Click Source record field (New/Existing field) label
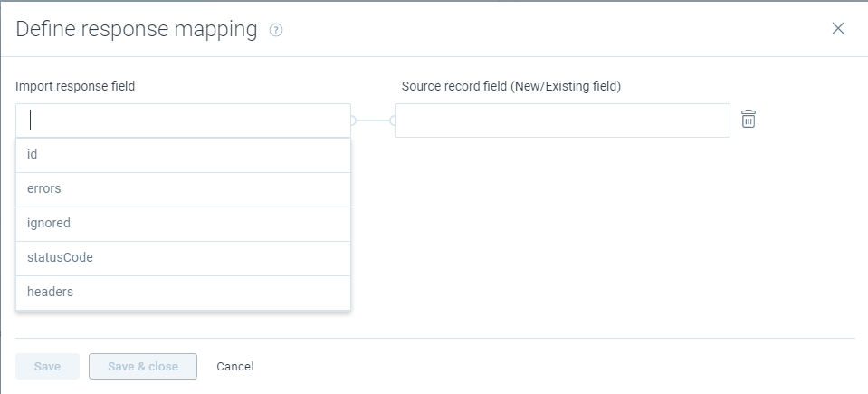The height and width of the screenshot is (394, 868). [x=511, y=86]
